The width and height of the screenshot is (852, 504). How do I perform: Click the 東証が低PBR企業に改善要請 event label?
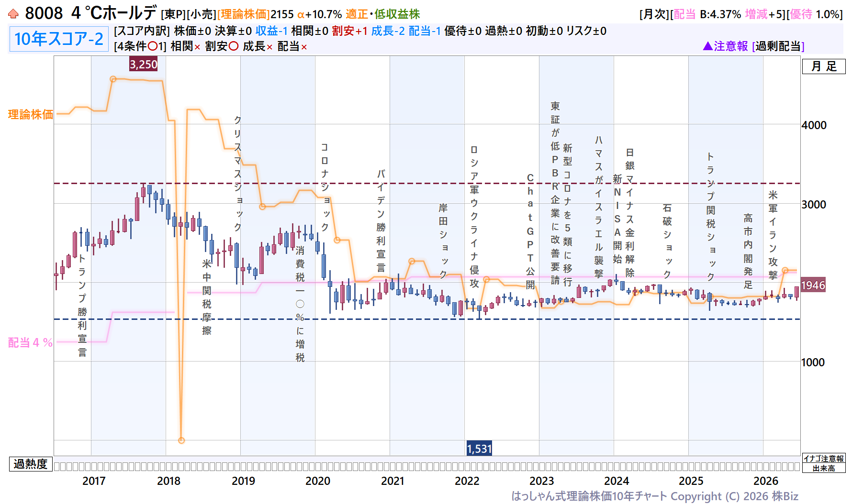tap(555, 193)
